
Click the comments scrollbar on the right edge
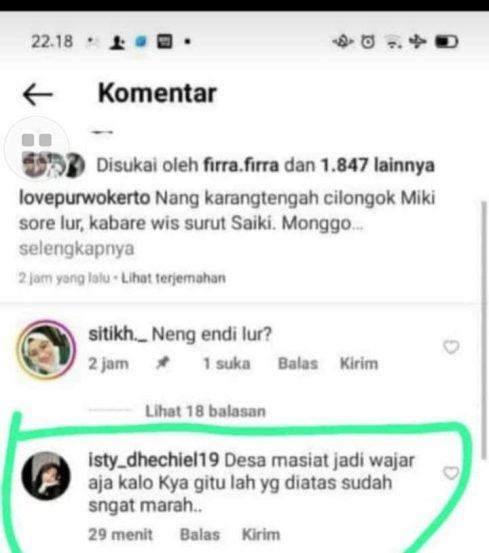[x=484, y=330]
